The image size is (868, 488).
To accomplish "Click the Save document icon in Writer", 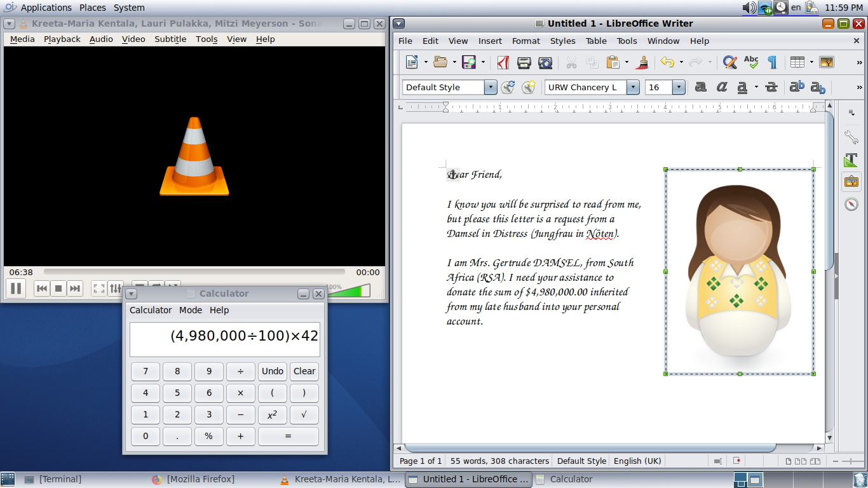I will tap(469, 62).
